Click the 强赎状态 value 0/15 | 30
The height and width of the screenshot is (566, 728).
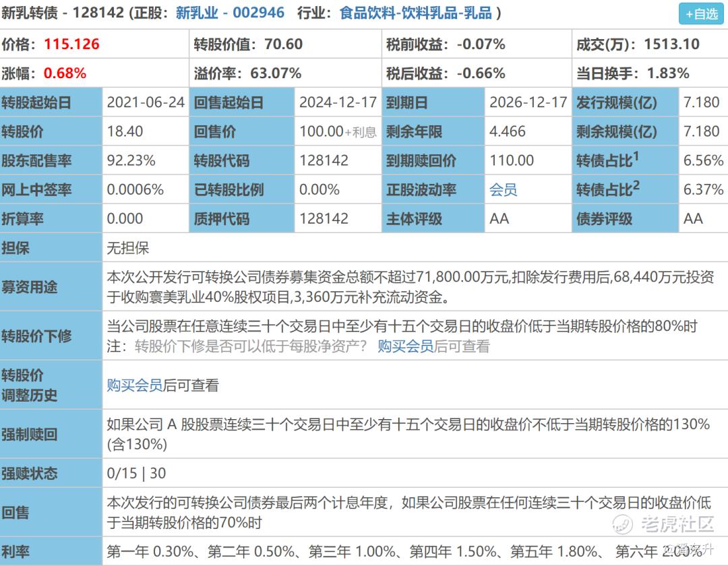[136, 473]
